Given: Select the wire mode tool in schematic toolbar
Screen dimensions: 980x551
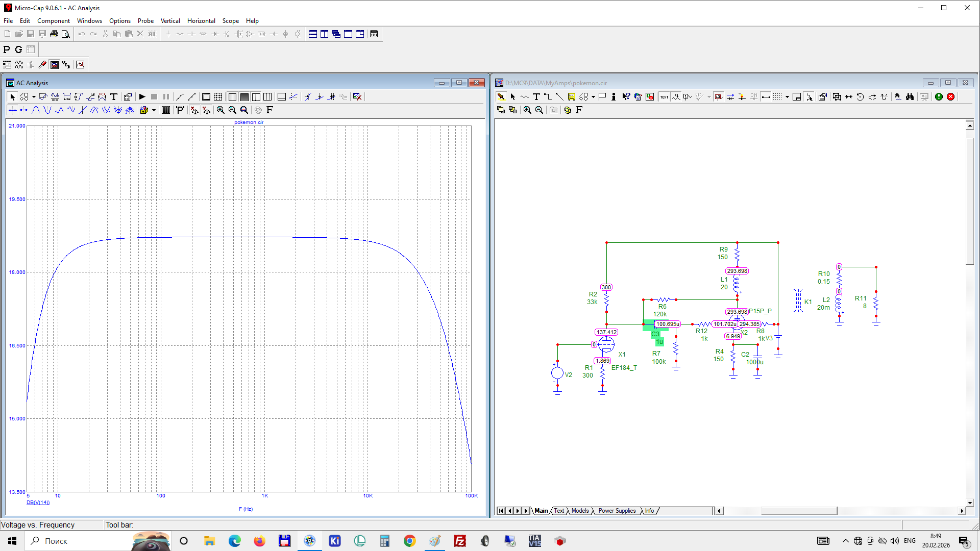Looking at the screenshot, I should 548,97.
